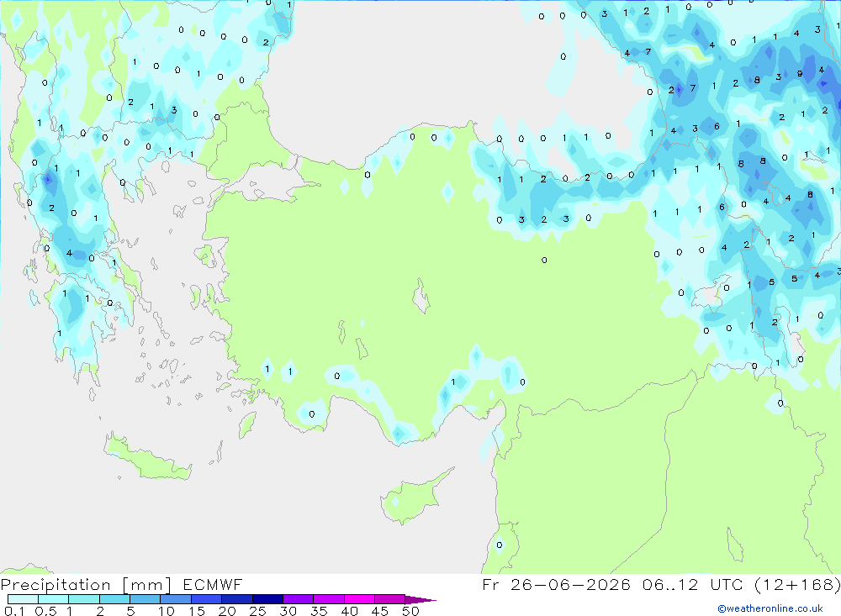Click the 1–2 mm legend color swatch

pyautogui.click(x=84, y=599)
